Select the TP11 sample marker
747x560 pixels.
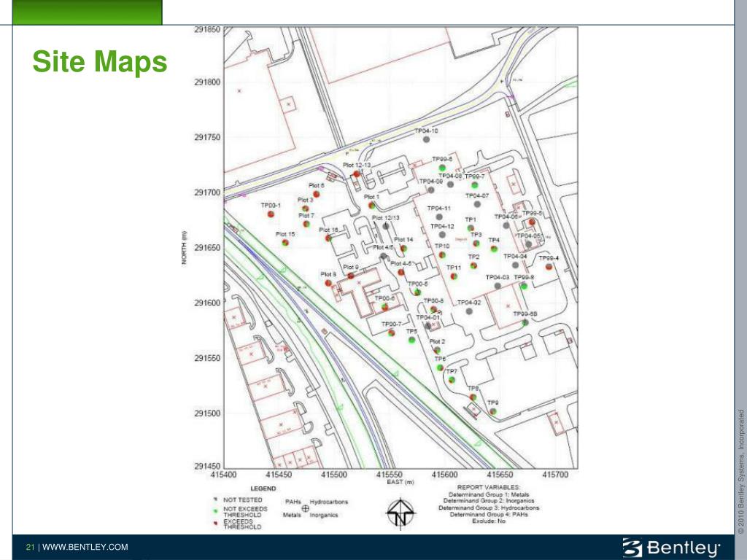[454, 276]
